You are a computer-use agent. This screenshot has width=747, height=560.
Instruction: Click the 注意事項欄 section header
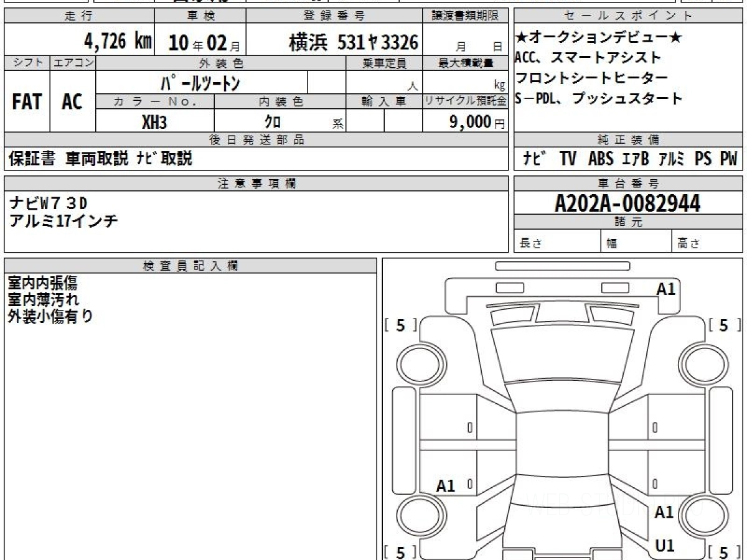pos(256,183)
